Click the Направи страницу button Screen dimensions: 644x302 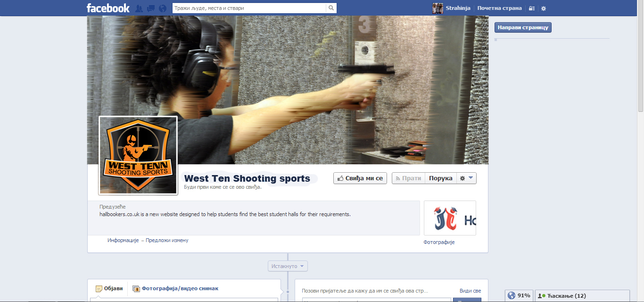(523, 27)
